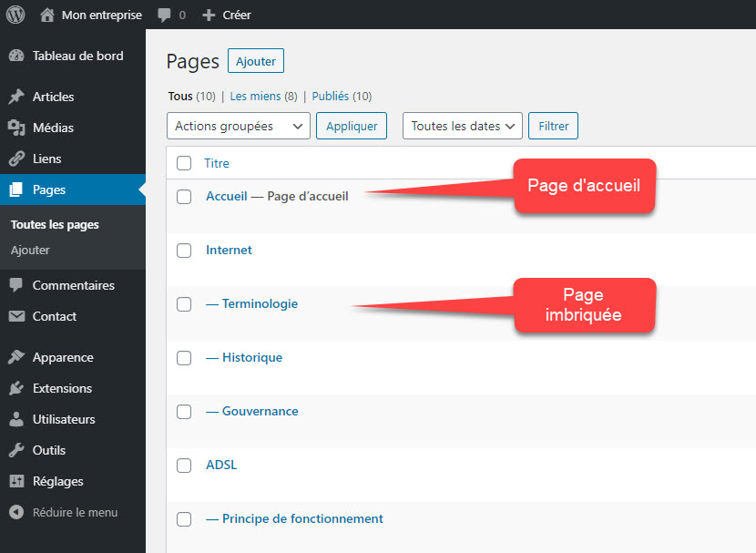Screen dimensions: 756x553
Task: Open the Toutes les dates dropdown
Action: pyautogui.click(x=463, y=126)
